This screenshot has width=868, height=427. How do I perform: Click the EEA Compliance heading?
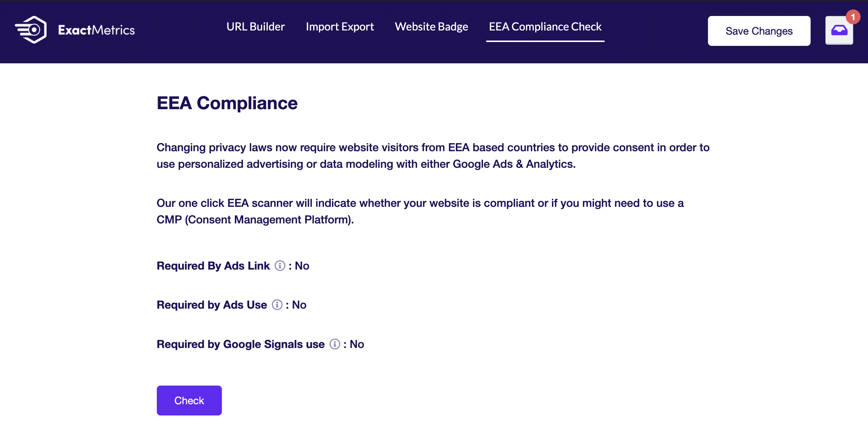click(227, 103)
